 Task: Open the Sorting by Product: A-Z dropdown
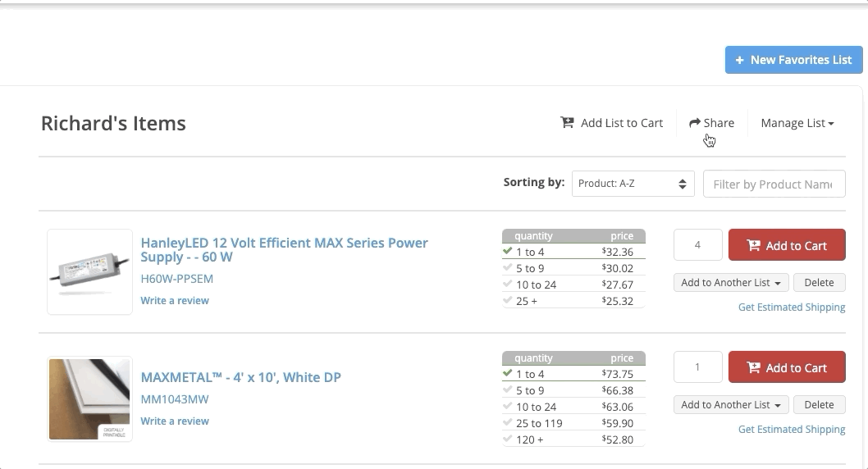[x=633, y=184]
